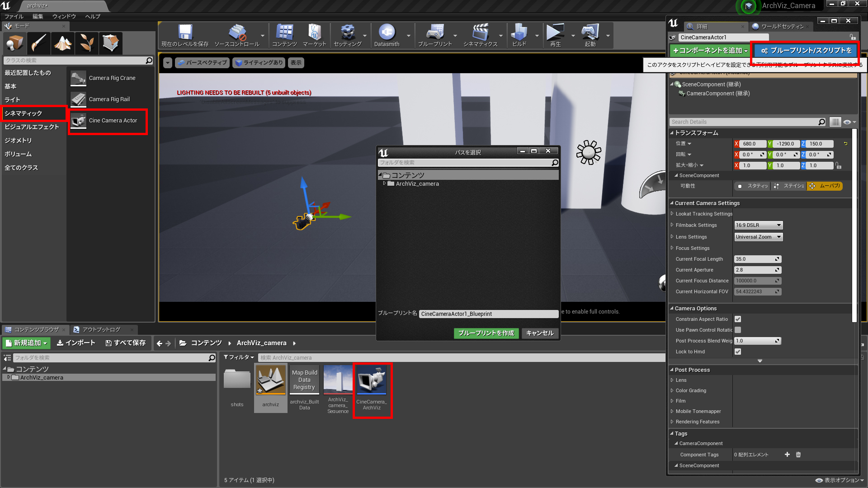Select Landscape mode mountain icon
Screen dimensions: 868x488
pos(62,43)
